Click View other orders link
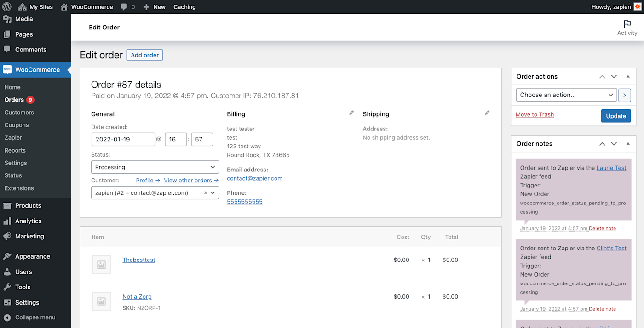 point(191,181)
